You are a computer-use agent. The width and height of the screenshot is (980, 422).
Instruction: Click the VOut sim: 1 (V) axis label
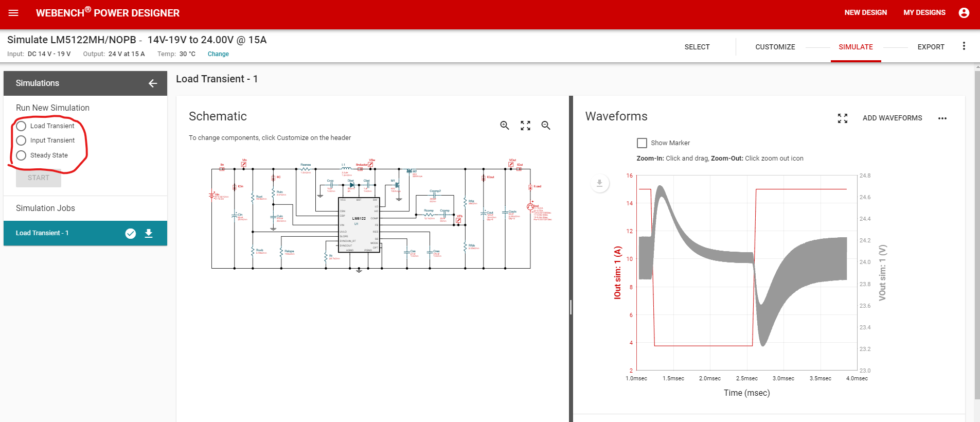pyautogui.click(x=883, y=273)
